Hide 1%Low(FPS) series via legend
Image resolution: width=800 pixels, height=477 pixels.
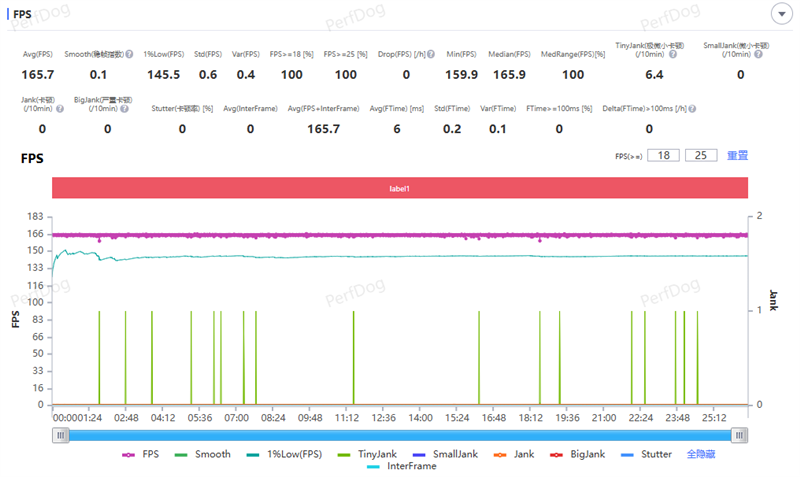pos(284,454)
